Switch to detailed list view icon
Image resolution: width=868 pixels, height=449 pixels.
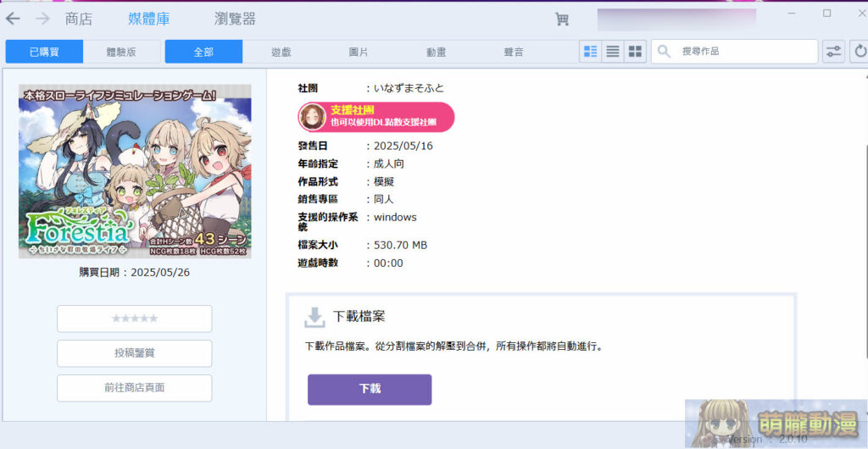[x=591, y=52]
